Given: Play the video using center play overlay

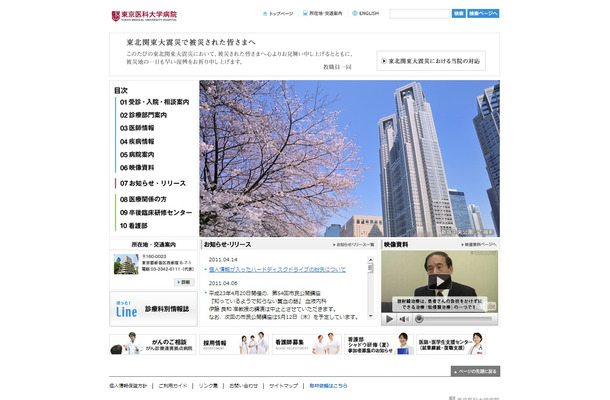Looking at the screenshot, I should [x=440, y=281].
